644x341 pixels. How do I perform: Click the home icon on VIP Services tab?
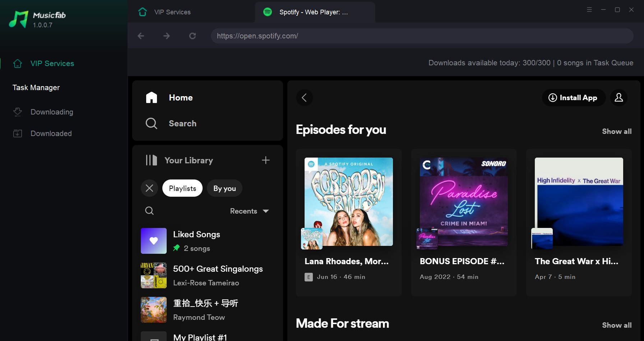pos(143,12)
